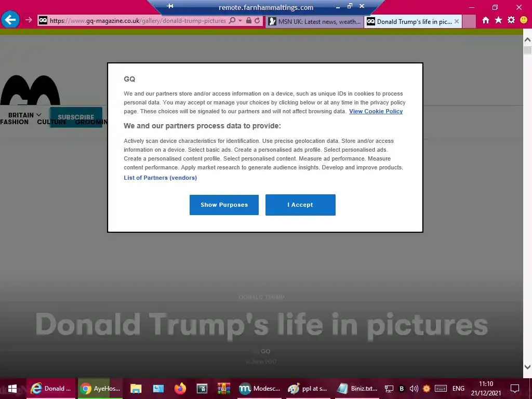Screen dimensions: 532x399
Task: Switch to the MSN UK news tab
Action: pos(314,21)
